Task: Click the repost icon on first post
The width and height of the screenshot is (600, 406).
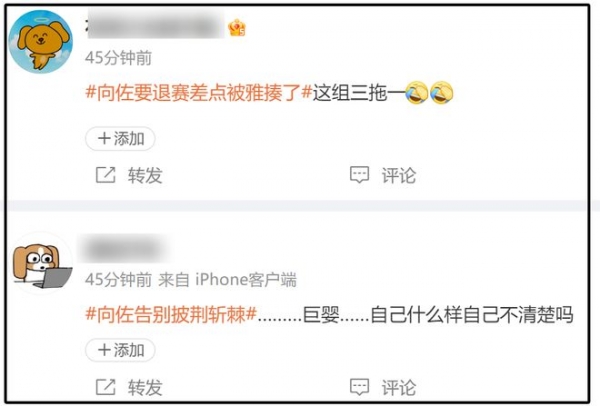Action: pyautogui.click(x=105, y=175)
